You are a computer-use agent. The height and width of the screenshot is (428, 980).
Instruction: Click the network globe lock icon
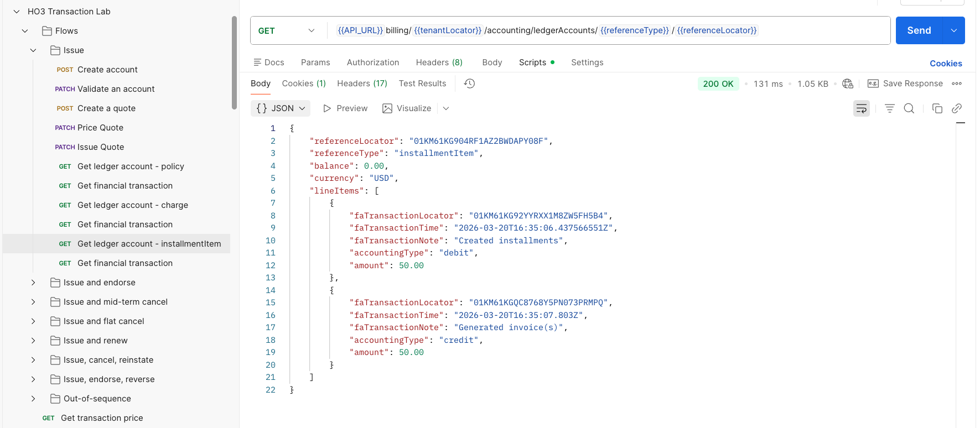tap(847, 83)
